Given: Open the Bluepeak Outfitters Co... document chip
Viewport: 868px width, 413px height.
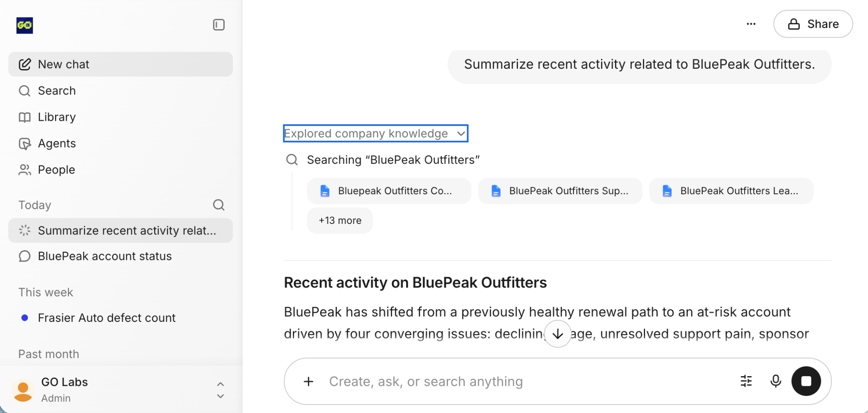Looking at the screenshot, I should [389, 191].
